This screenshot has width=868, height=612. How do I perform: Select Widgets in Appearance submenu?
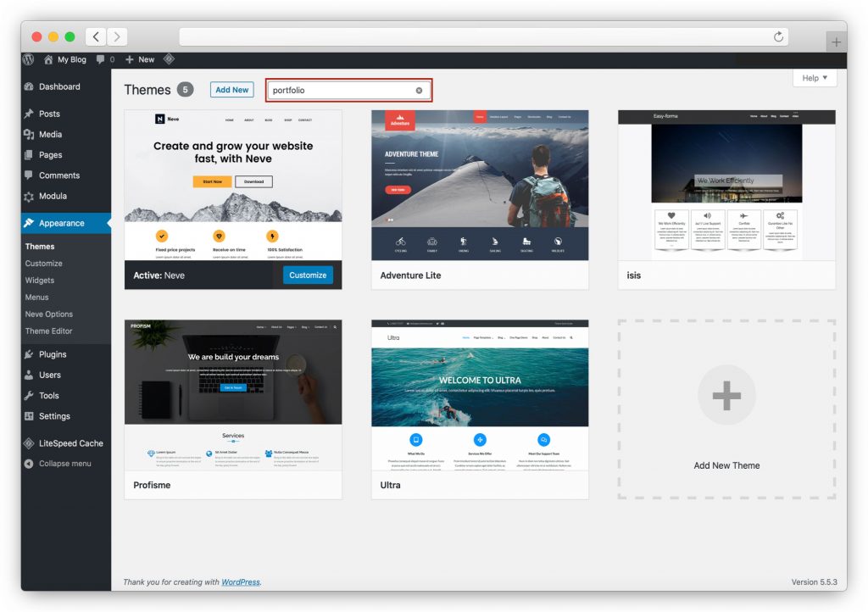40,281
